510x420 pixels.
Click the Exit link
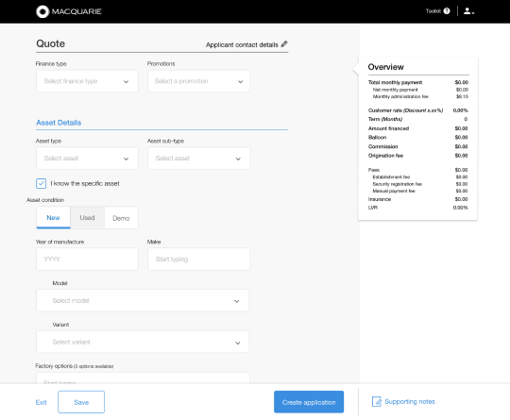(41, 402)
